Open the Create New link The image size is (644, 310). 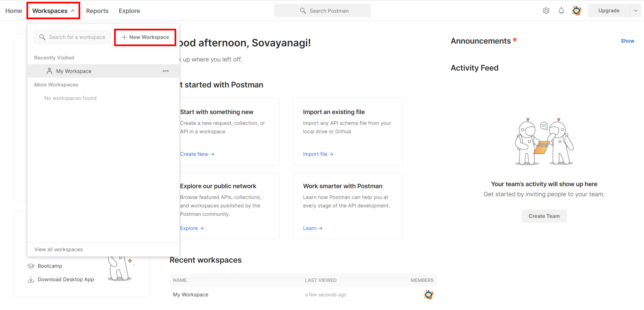(x=194, y=154)
